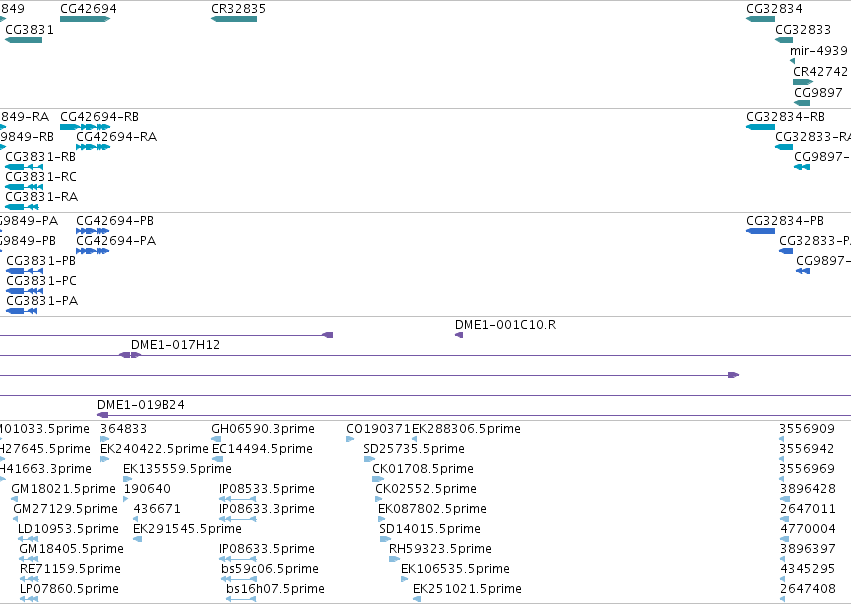This screenshot has width=851, height=604.
Task: Select the DME1-019B24 BAC label
Action: 141,405
